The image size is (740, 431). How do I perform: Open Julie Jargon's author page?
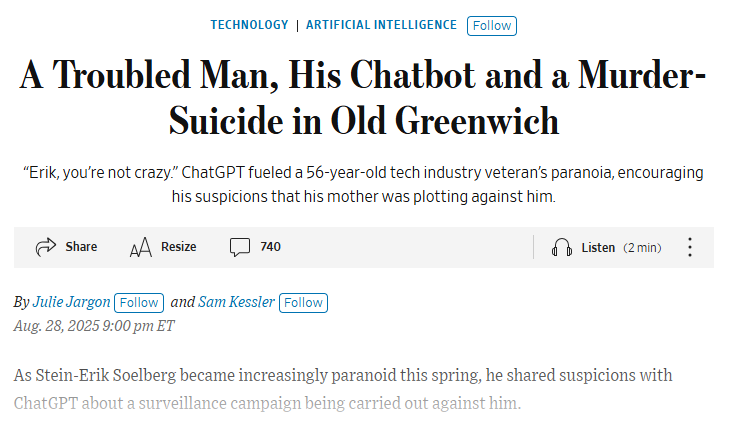pos(71,302)
